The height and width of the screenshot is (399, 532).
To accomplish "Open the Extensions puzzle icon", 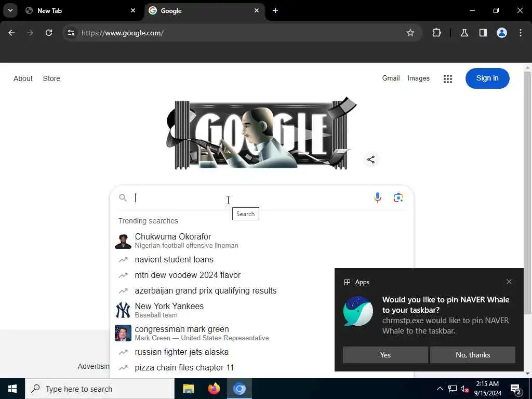I will point(436,33).
